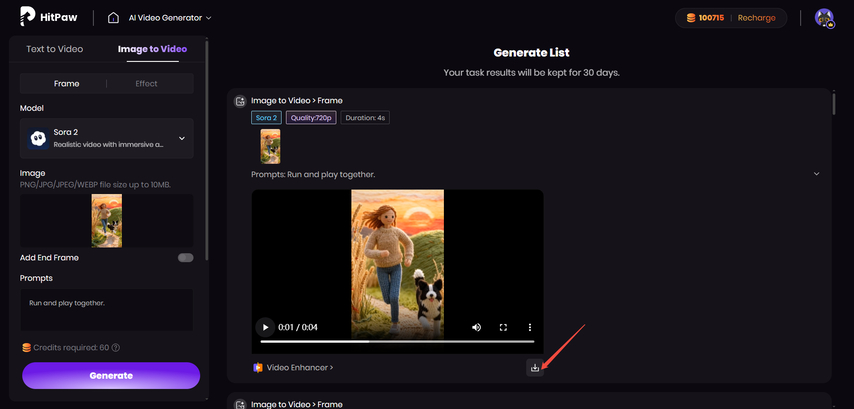Open the user avatar profile
Image resolution: width=854 pixels, height=409 pixels.
(x=825, y=18)
